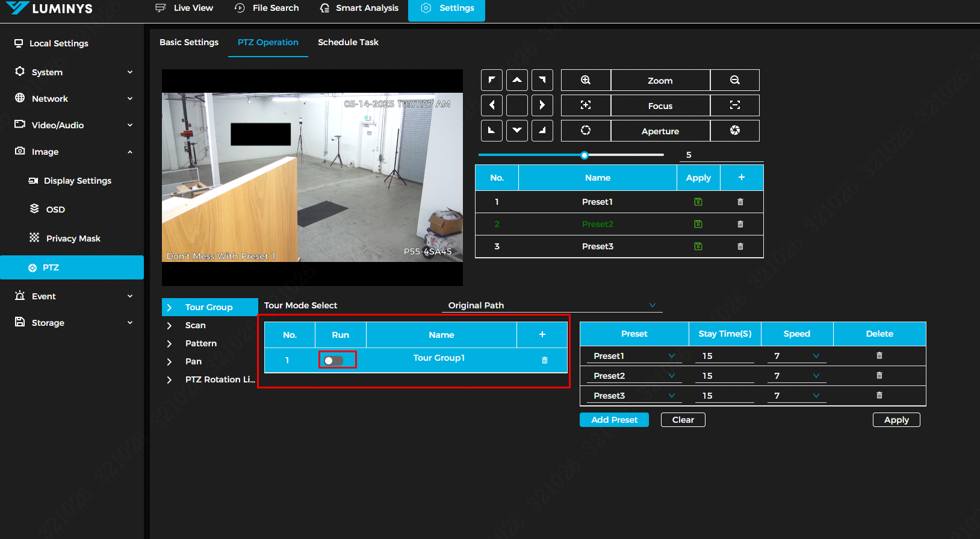The image size is (980, 539).
Task: Click the Clear button
Action: pos(683,420)
